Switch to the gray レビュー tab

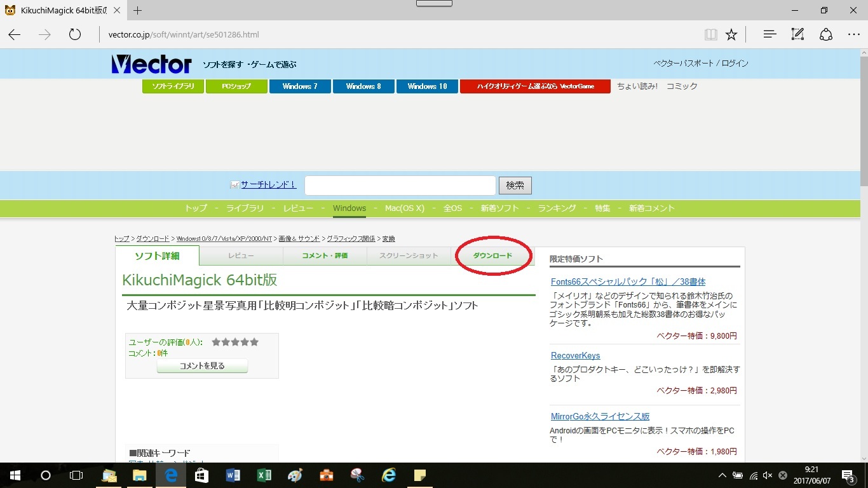(241, 255)
